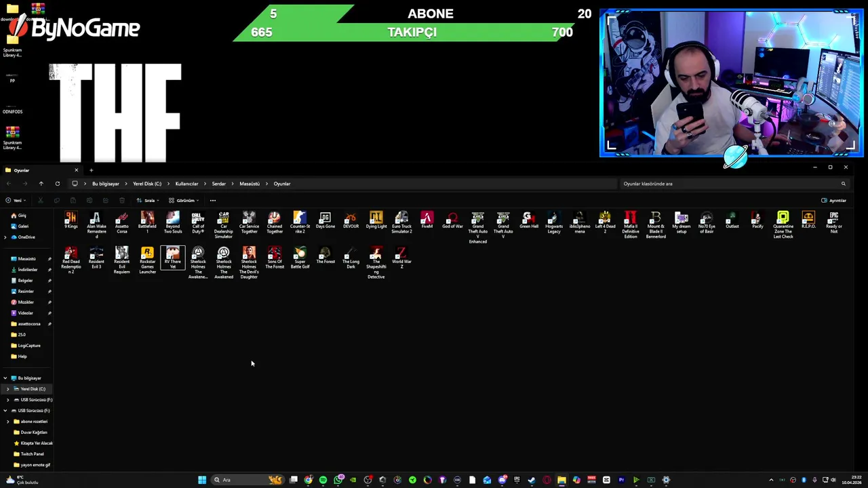Viewport: 868px width, 488px height.
Task: Select the 9 Kings game shortcut
Action: coord(71,221)
